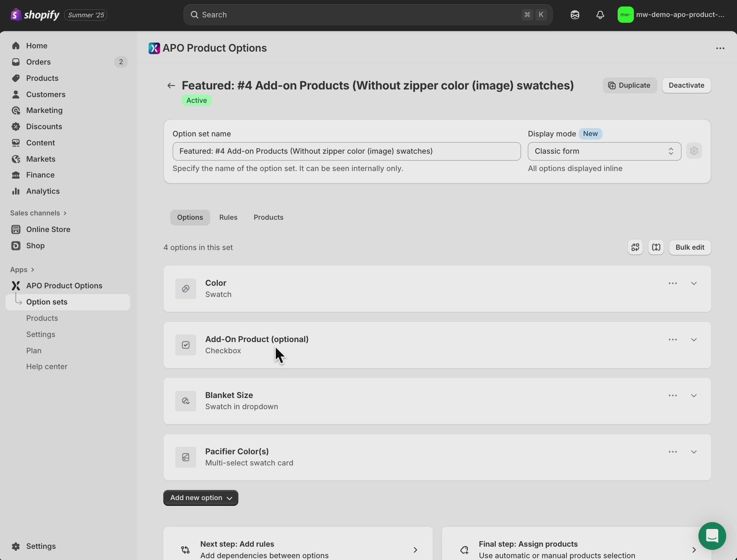Viewport: 737px width, 560px height.
Task: Open the notifications bell
Action: pos(600,15)
